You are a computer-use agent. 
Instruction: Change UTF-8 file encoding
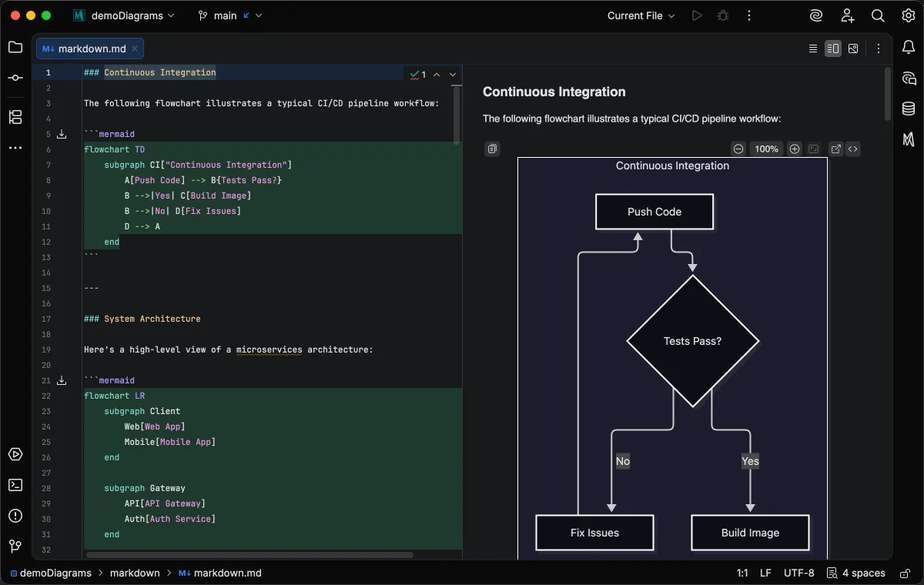[x=798, y=573]
